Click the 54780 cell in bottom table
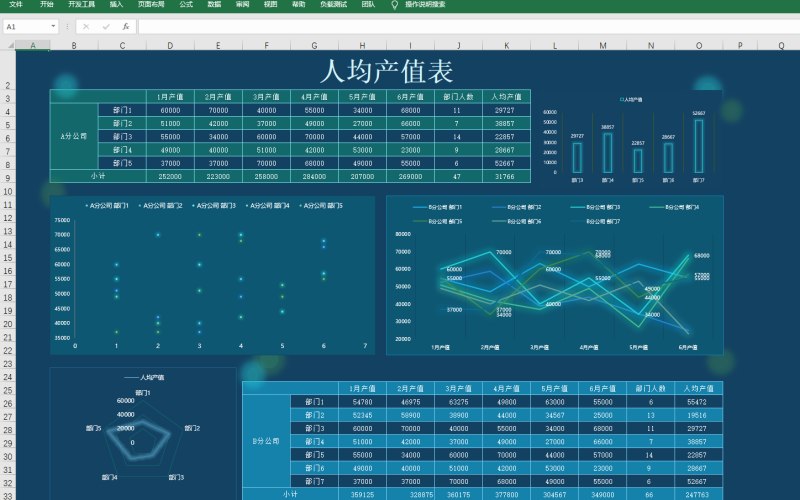800x500 pixels. [362, 402]
